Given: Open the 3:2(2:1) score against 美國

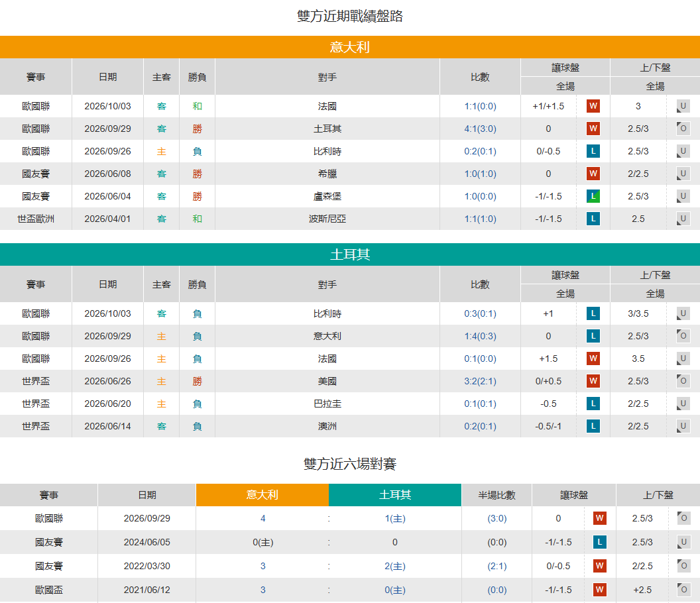Looking at the screenshot, I should click(x=481, y=381).
